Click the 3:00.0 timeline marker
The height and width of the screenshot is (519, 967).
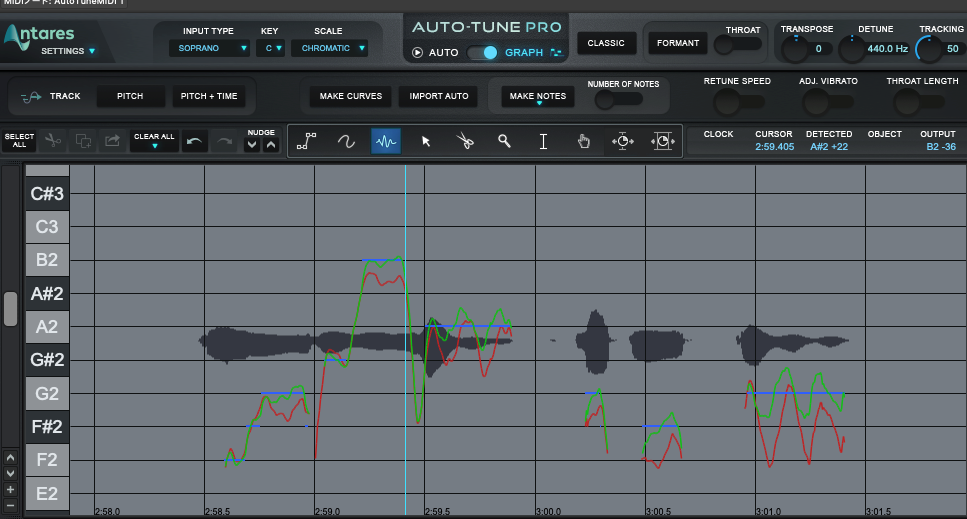click(548, 512)
